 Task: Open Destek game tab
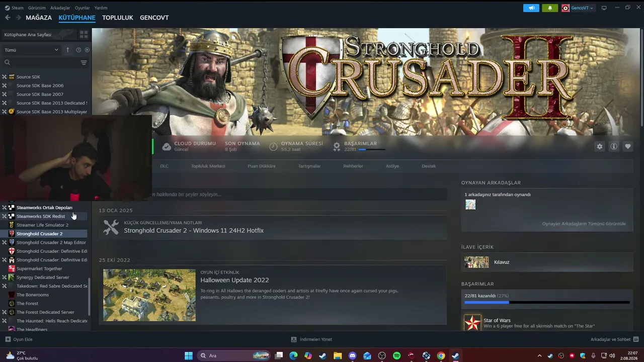[429, 166]
